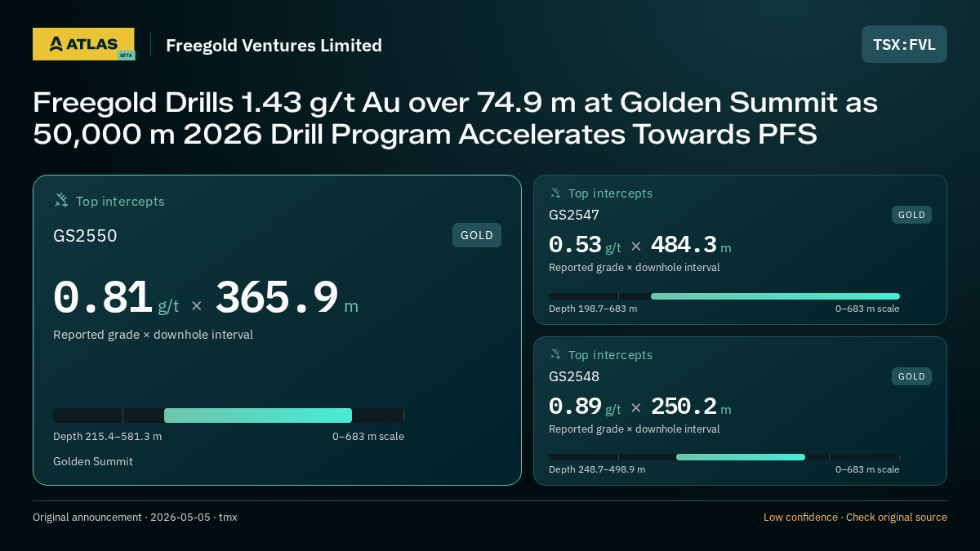
Task: Click the headline about 1.43 g/t Au
Action: coord(455,118)
